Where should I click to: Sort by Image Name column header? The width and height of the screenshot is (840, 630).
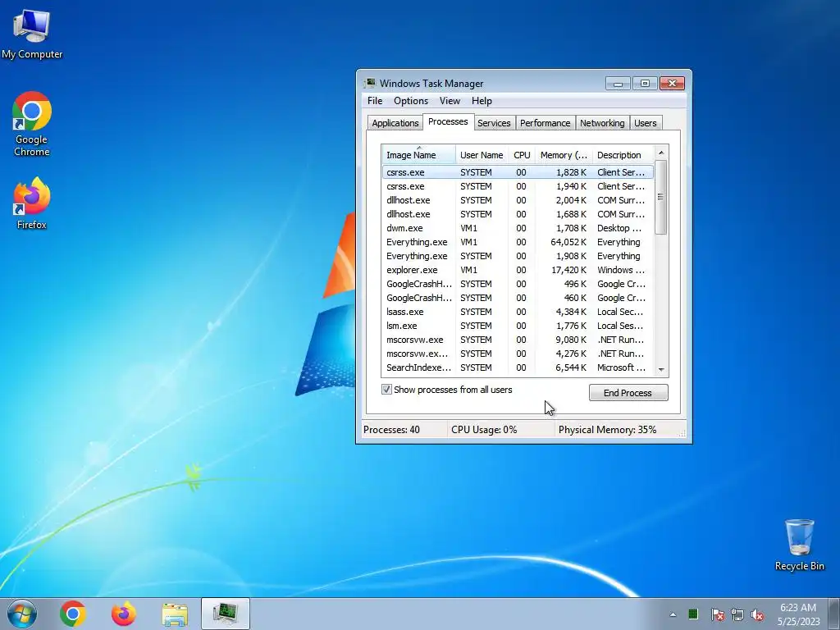[418, 155]
